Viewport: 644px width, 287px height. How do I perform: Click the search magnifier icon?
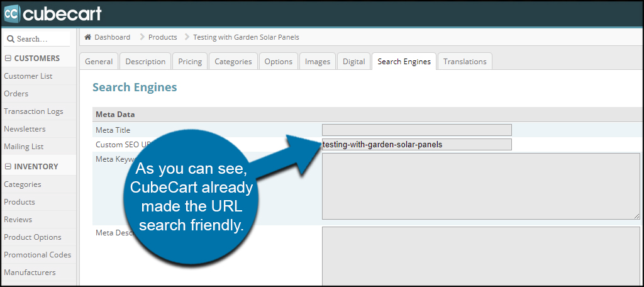pyautogui.click(x=11, y=39)
